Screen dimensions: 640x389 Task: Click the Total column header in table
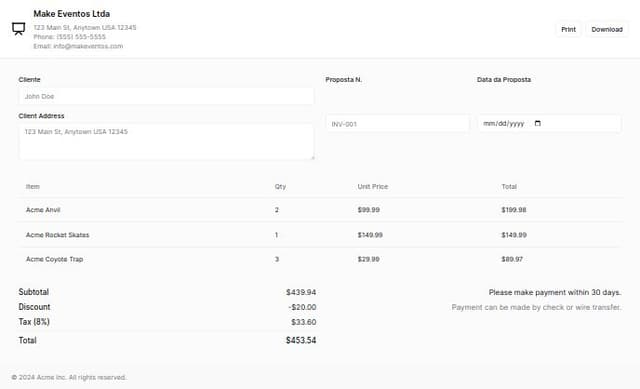509,187
